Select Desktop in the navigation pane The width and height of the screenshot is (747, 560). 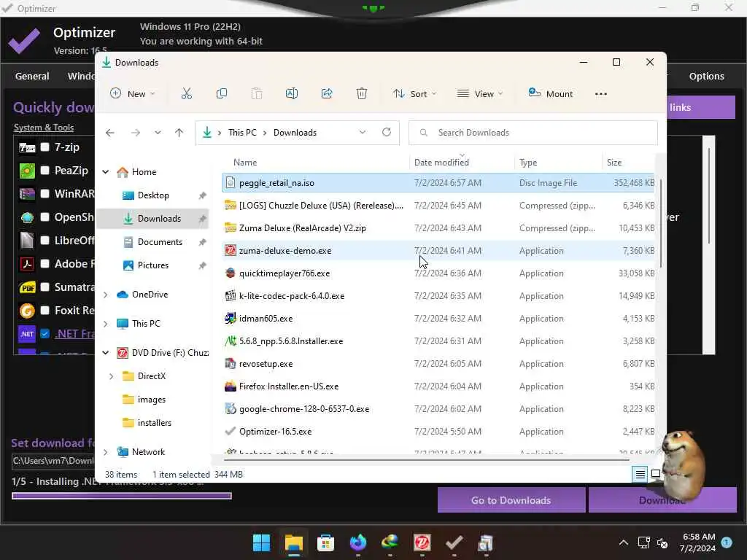[x=152, y=195]
